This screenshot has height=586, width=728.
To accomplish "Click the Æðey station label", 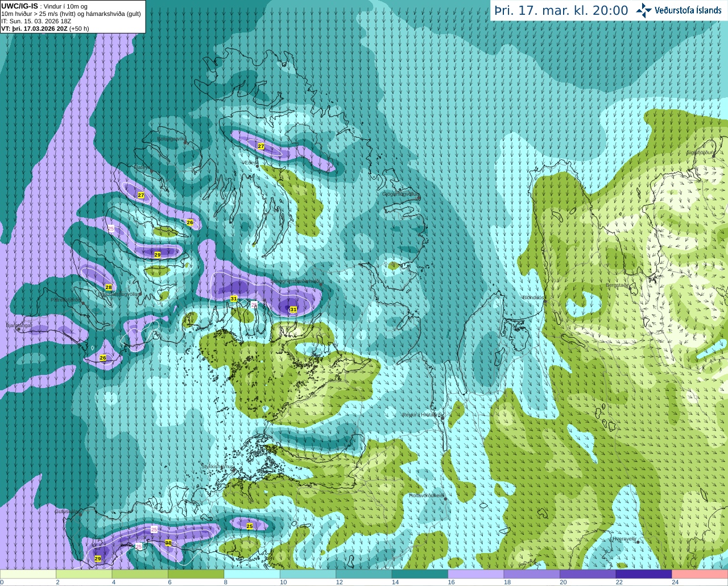I will (250, 163).
